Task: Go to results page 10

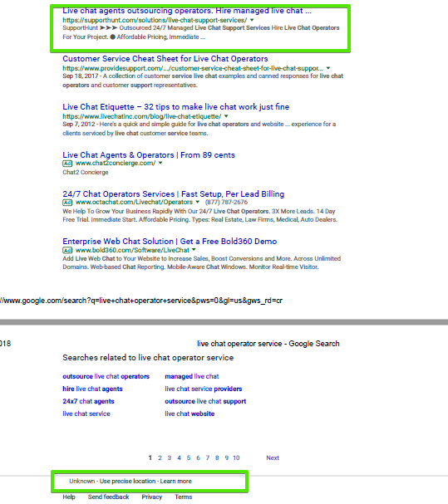Action: tap(236, 458)
